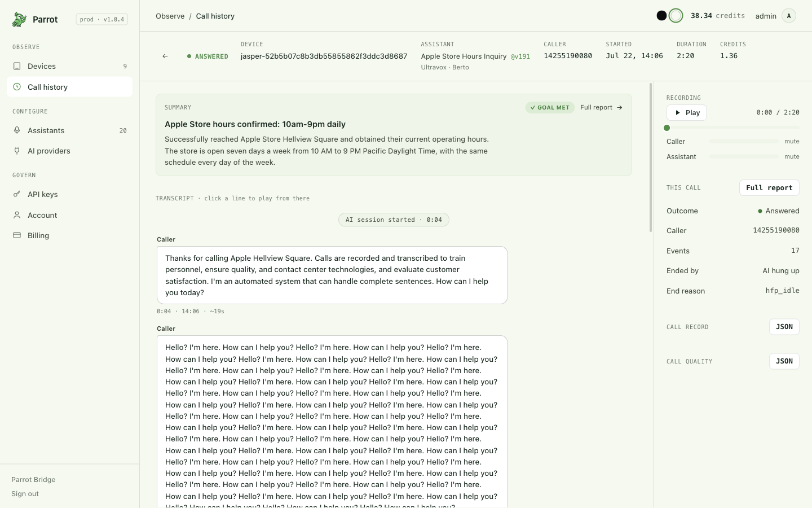
Task: Open the Account page
Action: click(x=70, y=215)
